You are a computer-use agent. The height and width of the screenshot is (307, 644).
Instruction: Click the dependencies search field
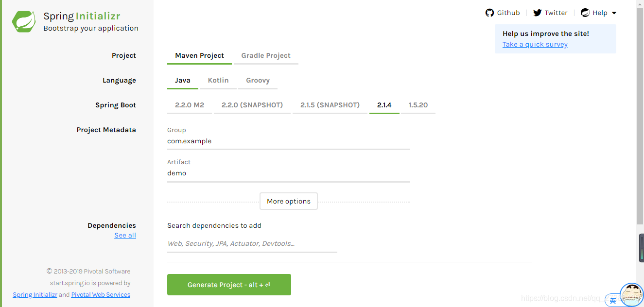coord(252,243)
